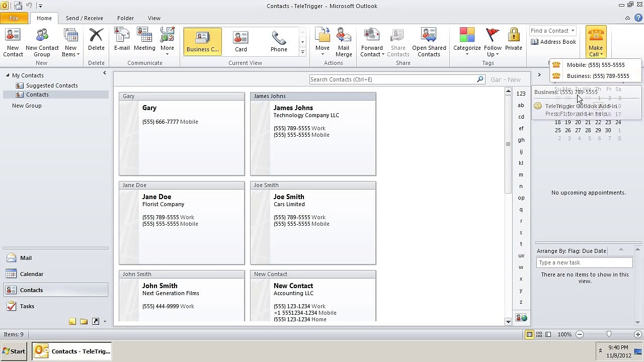Click the Send/Receive icon in the quick access toolbar
The height and width of the screenshot is (362, 644).
(x=18, y=6)
